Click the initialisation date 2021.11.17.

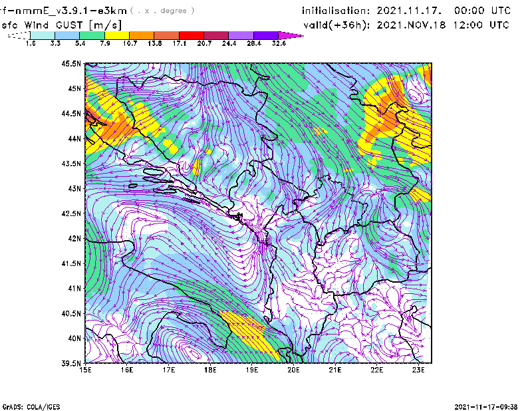[409, 11]
